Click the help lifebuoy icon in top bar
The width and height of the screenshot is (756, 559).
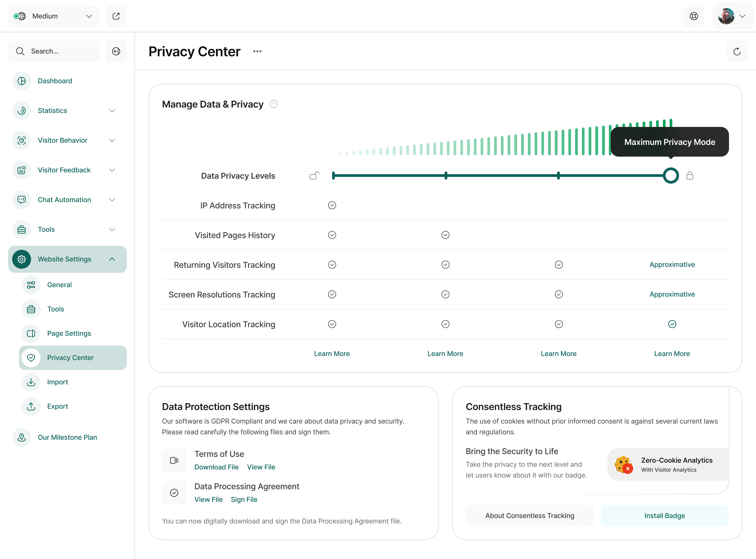pos(694,16)
